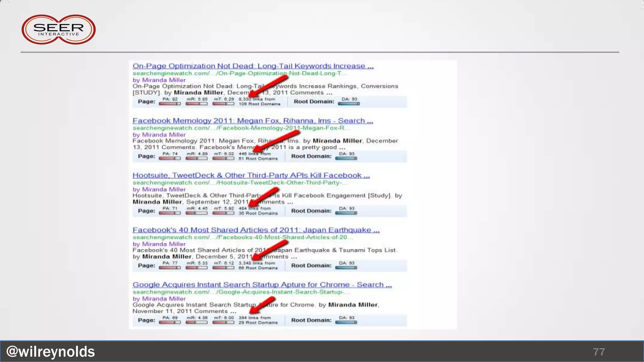Click the 109 Root Domains link count
The width and height of the screenshot is (644, 362).
coord(259,104)
